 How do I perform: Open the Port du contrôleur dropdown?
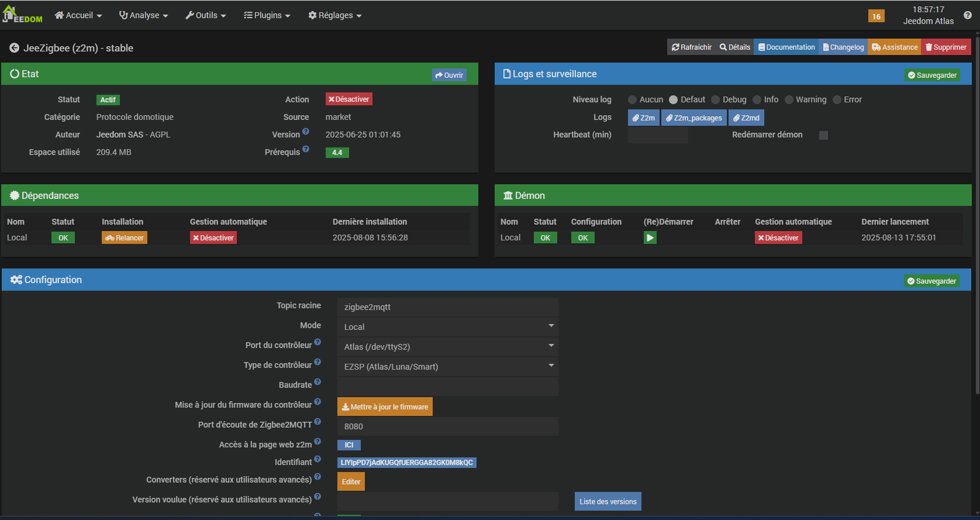coord(447,346)
